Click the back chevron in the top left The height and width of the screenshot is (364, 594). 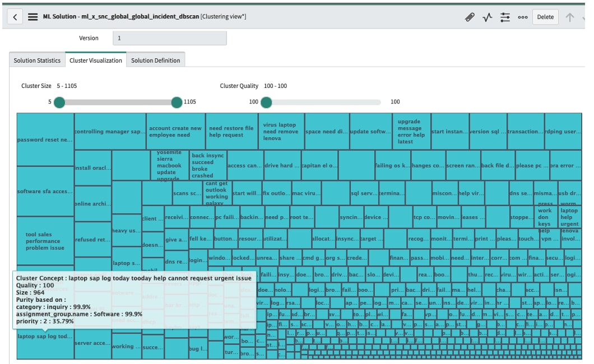[14, 16]
